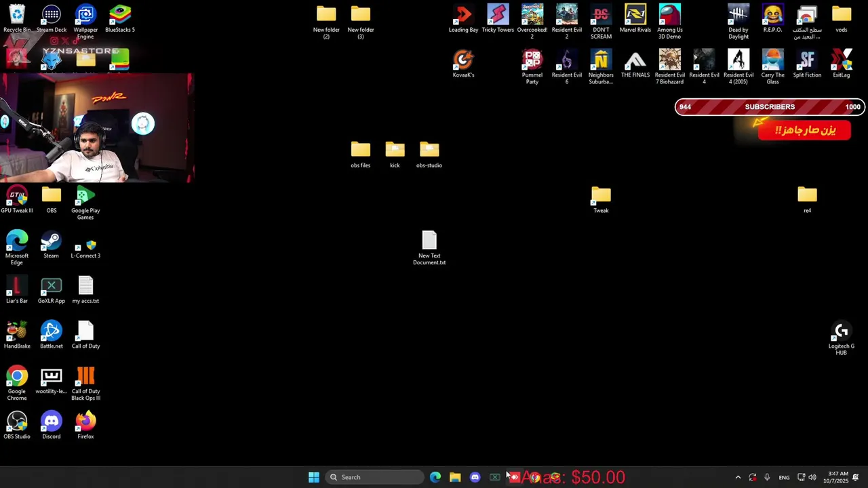Launch THE FINALS shortcut
868x488 pixels.
[x=635, y=64]
